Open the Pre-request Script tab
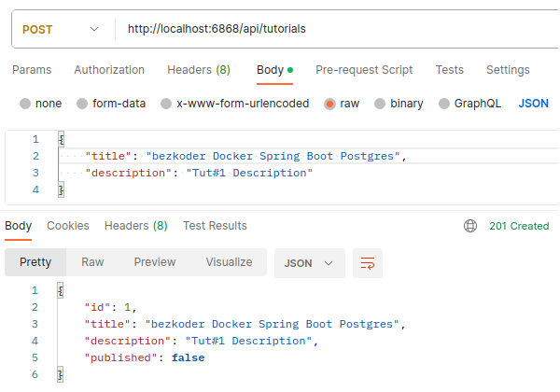The width and height of the screenshot is (560, 392). (364, 70)
